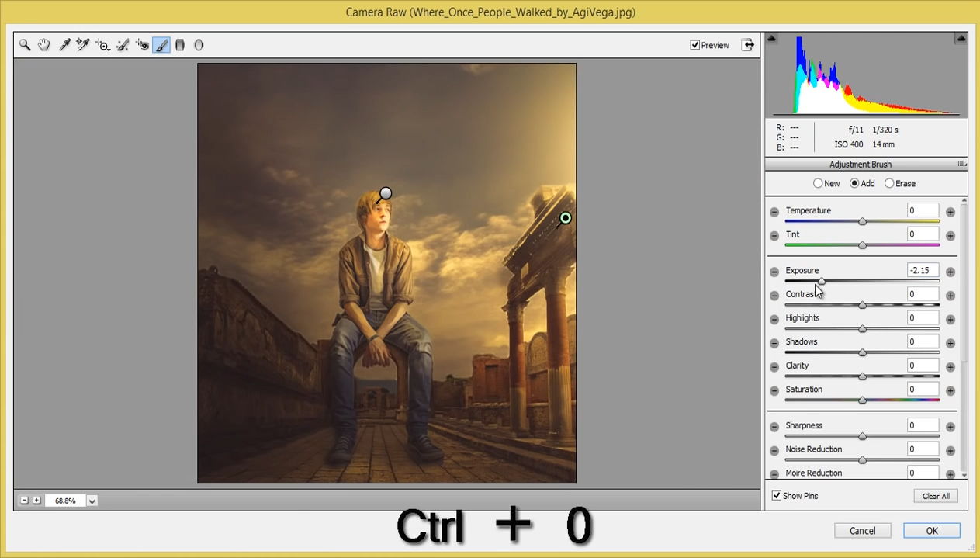This screenshot has width=980, height=558.
Task: Select the Hand tool
Action: coord(43,45)
